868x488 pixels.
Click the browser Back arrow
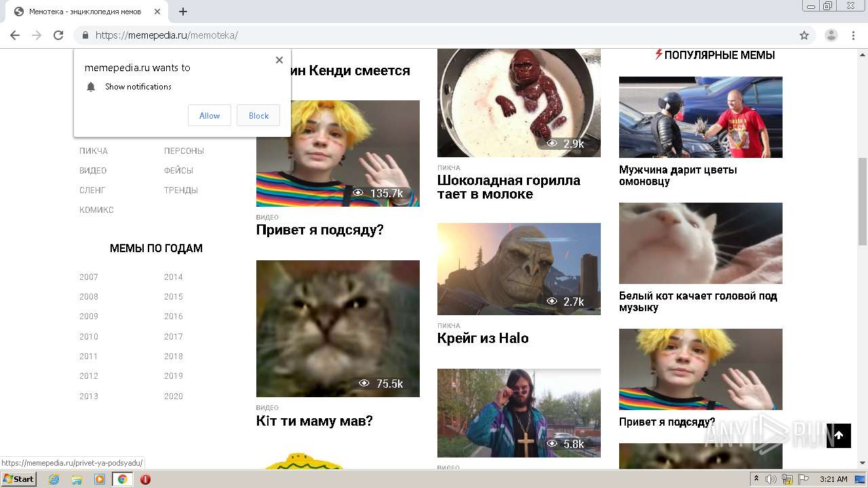tap(15, 35)
